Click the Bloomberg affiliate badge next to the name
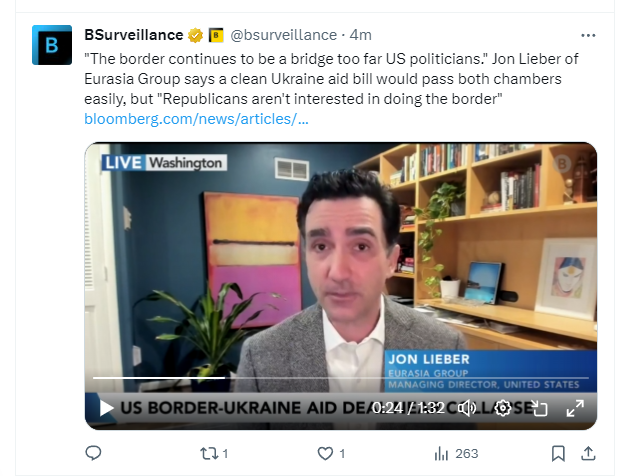 [216, 35]
